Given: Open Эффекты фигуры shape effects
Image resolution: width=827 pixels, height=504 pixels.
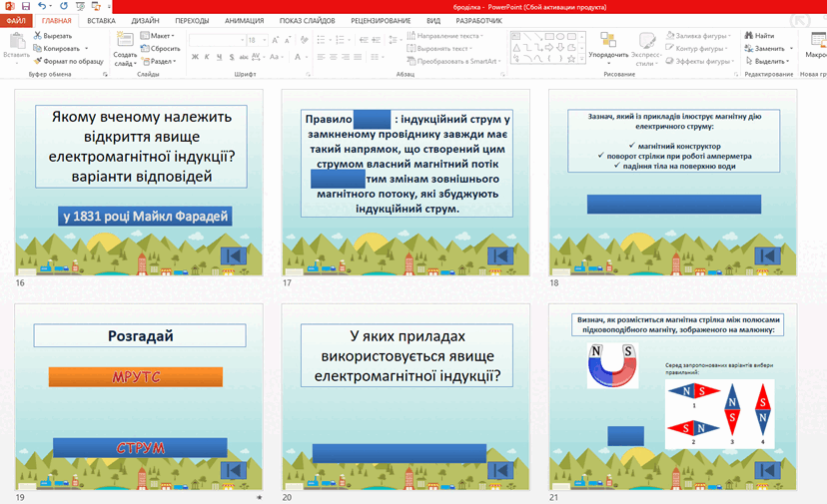Looking at the screenshot, I should [698, 61].
